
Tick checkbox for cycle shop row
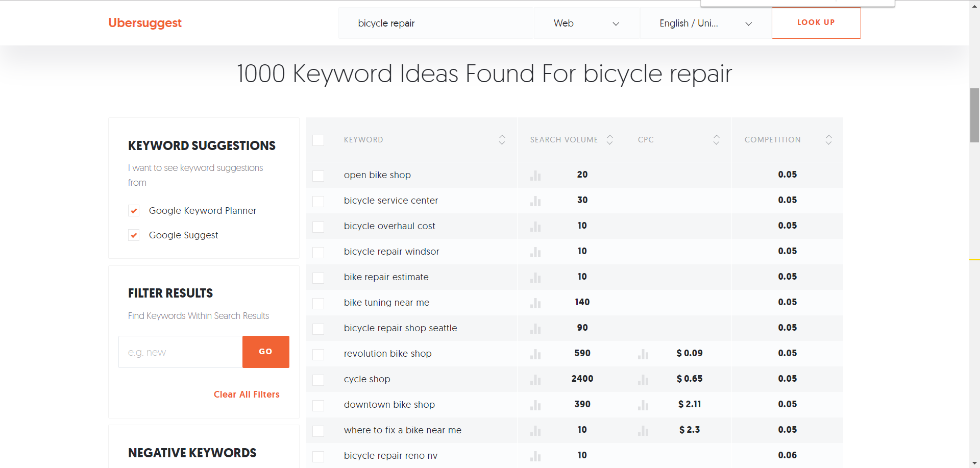point(318,380)
